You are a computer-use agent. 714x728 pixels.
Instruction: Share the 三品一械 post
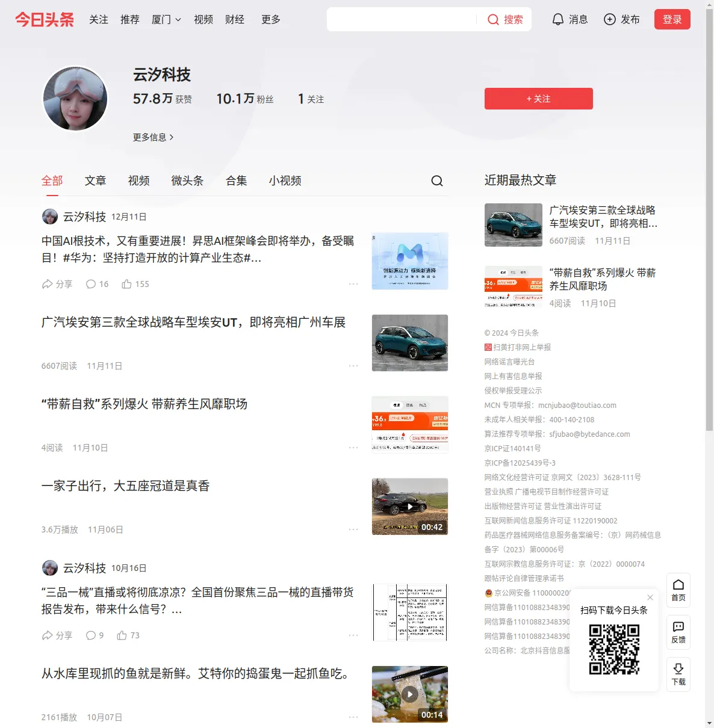57,635
